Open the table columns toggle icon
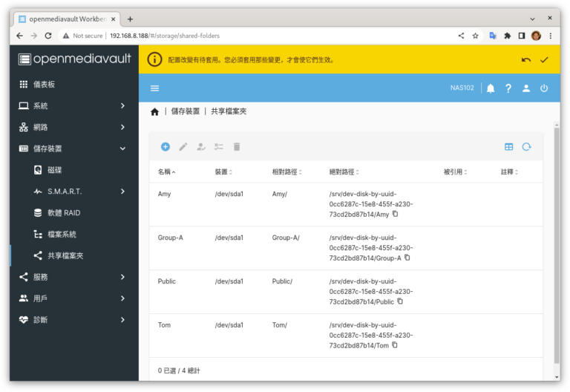The width and height of the screenshot is (570, 392). 508,147
